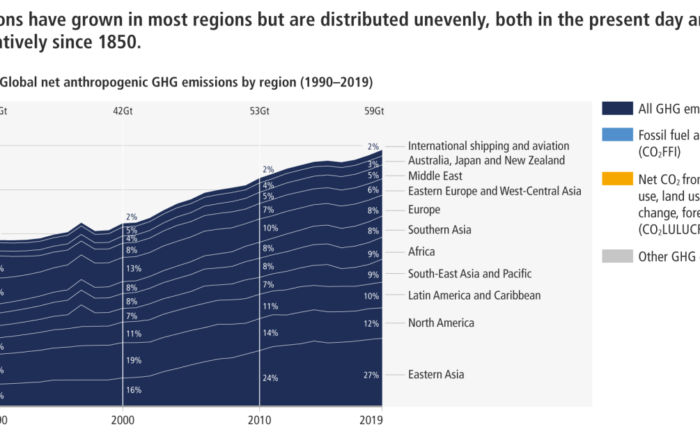Screen dimensions: 700x441
Task: Click the gray Other GHG legend swatch
Action: click(617, 256)
